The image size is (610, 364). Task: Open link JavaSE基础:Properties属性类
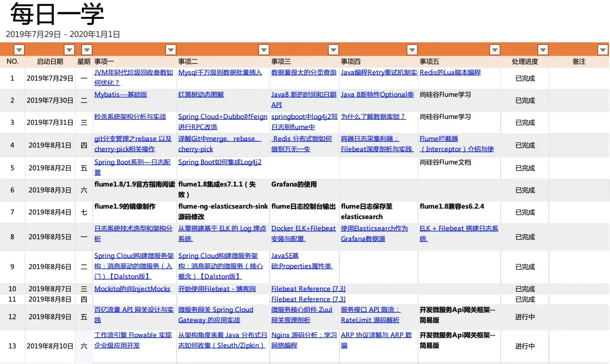coord(302,261)
